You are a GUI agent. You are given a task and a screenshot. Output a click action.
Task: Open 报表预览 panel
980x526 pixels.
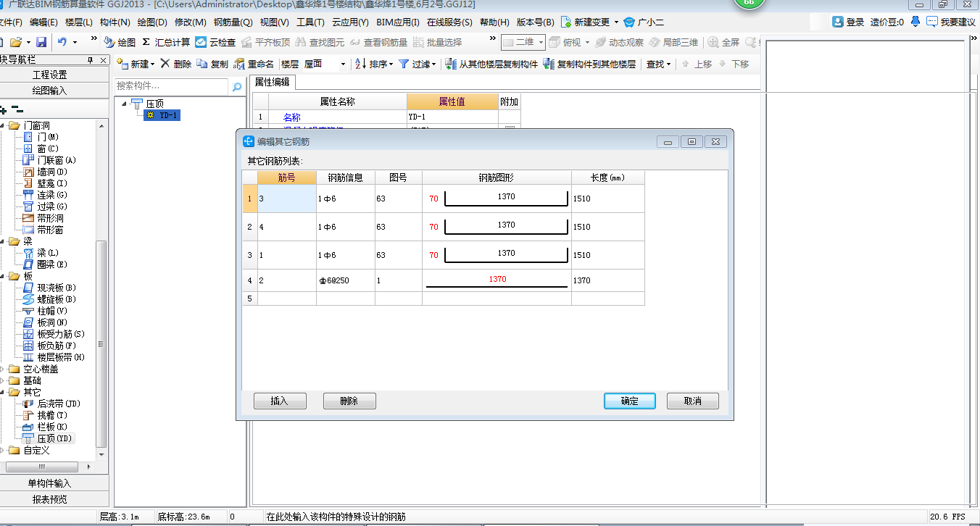tap(49, 499)
